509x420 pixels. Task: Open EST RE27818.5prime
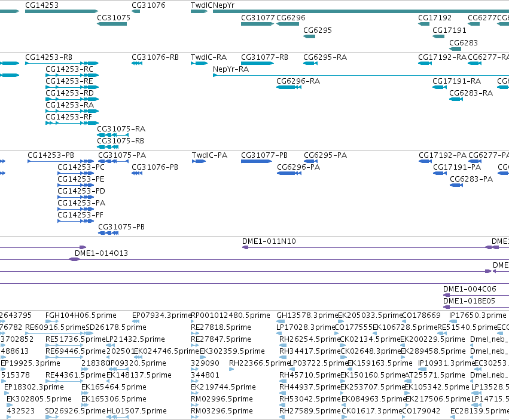coord(221,327)
